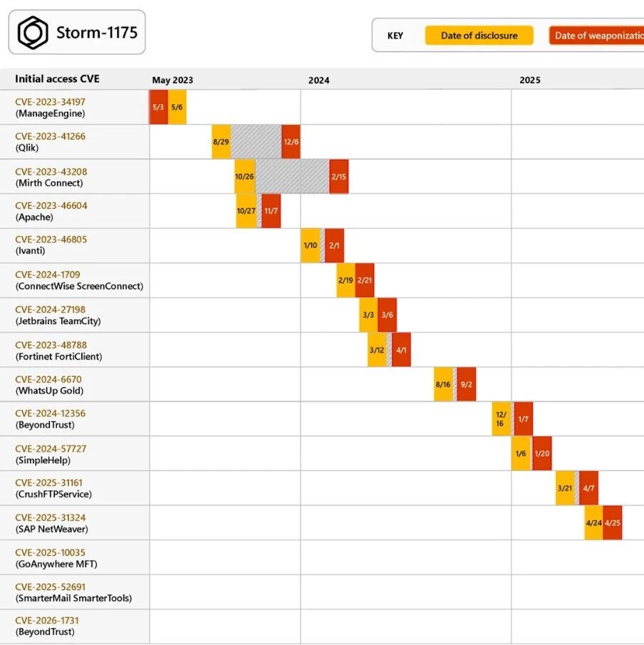Click the 4/1 weaponization marker for FortiClient
Viewport: 644px width, 645px height.
pos(401,350)
